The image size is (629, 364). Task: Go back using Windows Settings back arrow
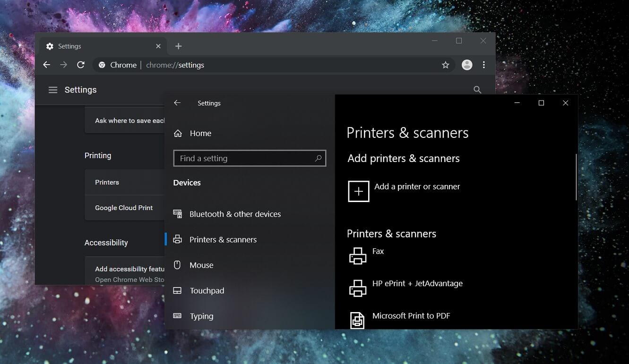click(177, 103)
